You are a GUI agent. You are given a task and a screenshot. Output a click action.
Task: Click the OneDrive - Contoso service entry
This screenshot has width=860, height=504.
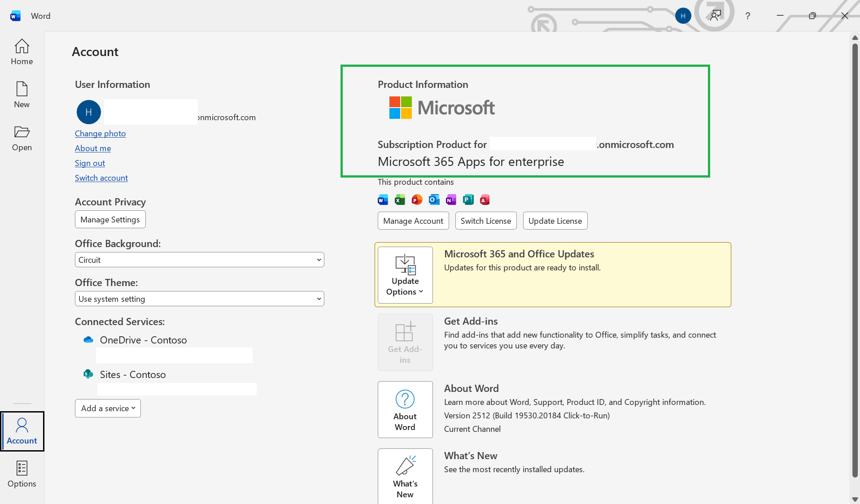point(143,340)
